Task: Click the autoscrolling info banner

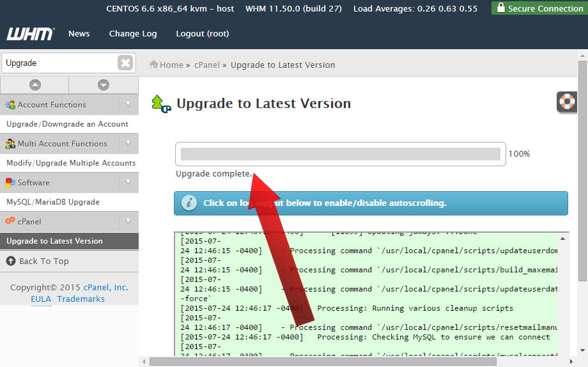Action: point(371,203)
